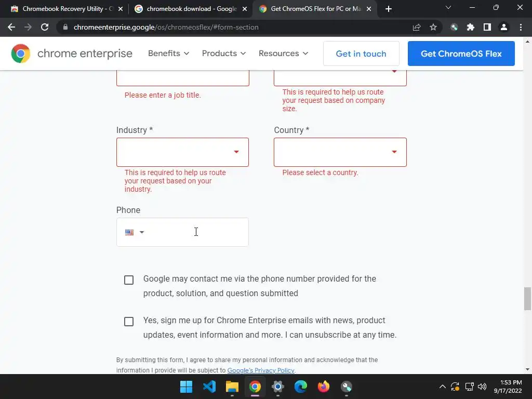Click the sync update tray icon
This screenshot has width=532, height=399.
455,387
